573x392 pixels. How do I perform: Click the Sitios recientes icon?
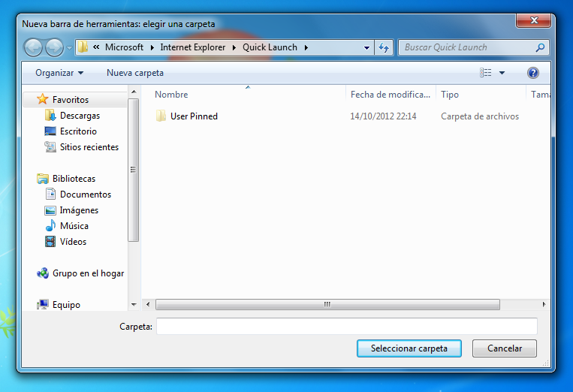click(x=50, y=147)
